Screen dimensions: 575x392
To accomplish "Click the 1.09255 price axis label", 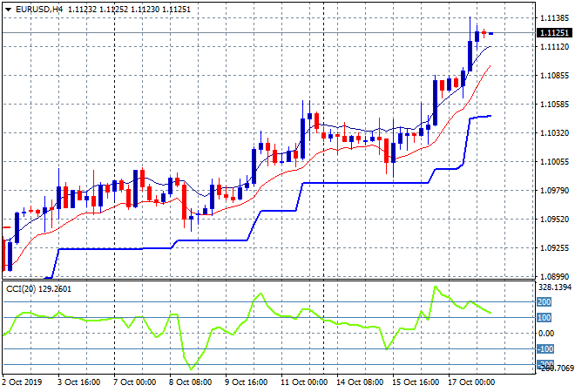I will [x=554, y=248].
